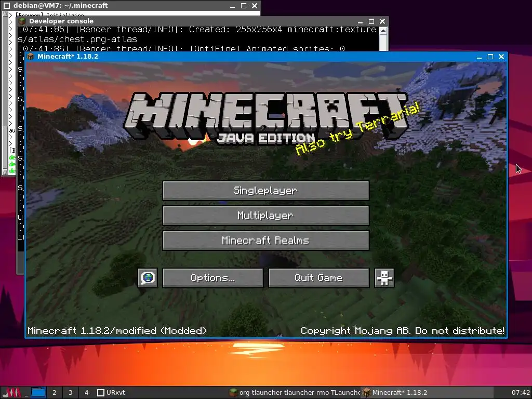Click the terminal window title bar icon
Image resolution: width=532 pixels, height=399 pixels.
pos(6,5)
